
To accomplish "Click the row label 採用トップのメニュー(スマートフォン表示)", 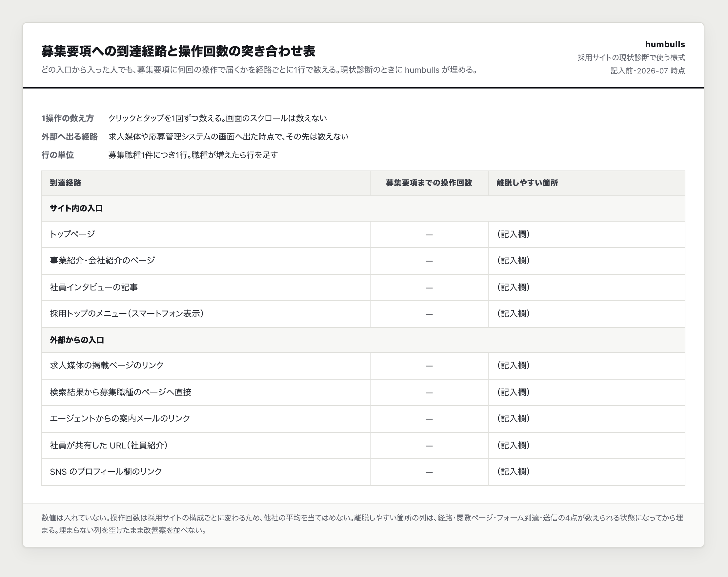I will (127, 314).
